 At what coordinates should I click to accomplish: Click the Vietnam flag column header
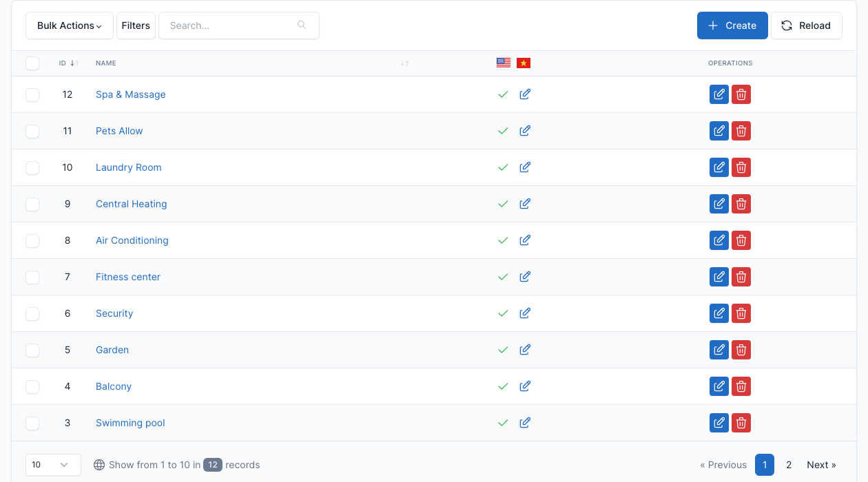click(524, 63)
